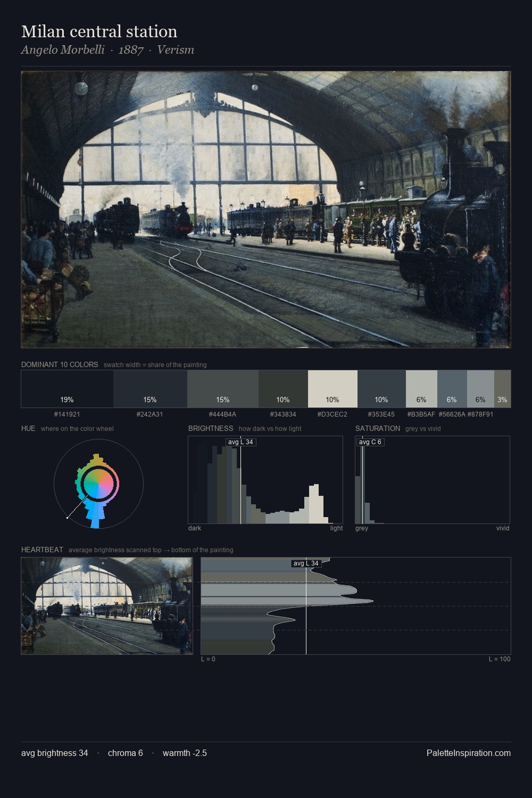Click the heartbeat brightness profile chart
Image resolution: width=532 pixels, height=798 pixels.
(356, 606)
